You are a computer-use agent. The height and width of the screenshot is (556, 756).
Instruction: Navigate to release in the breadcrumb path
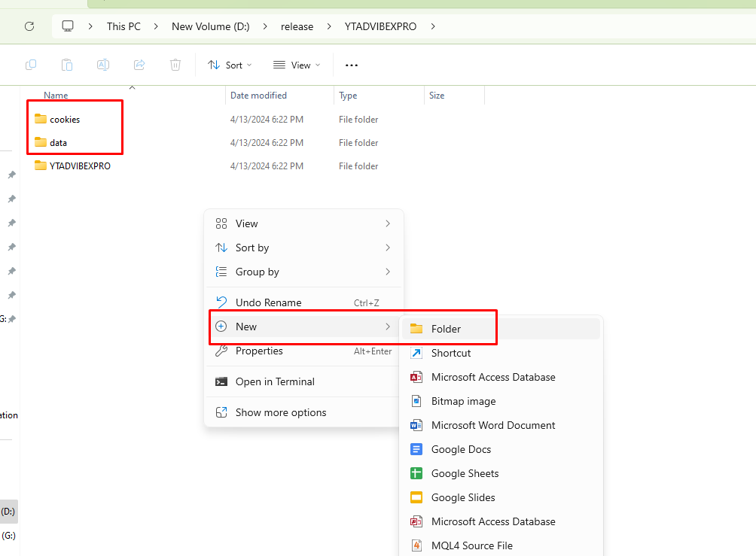point(297,26)
